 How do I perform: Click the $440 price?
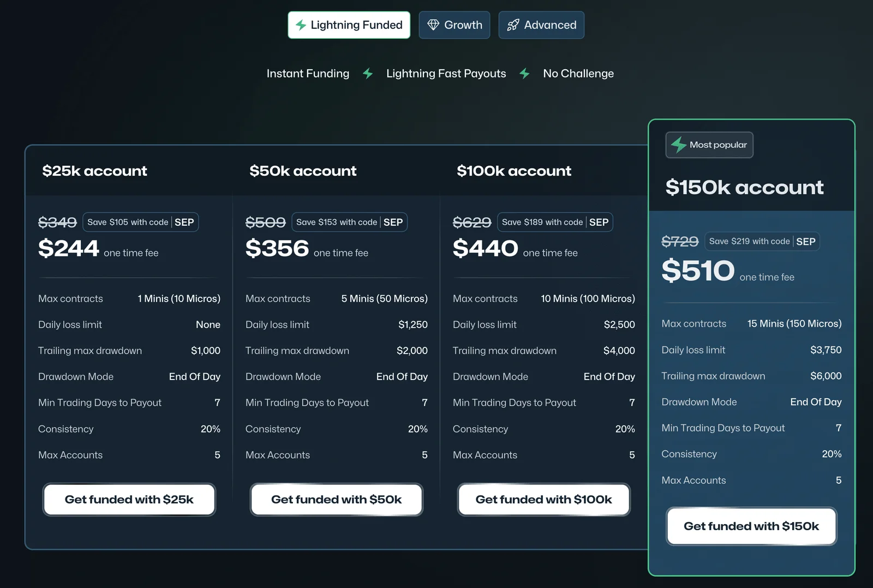(x=486, y=249)
